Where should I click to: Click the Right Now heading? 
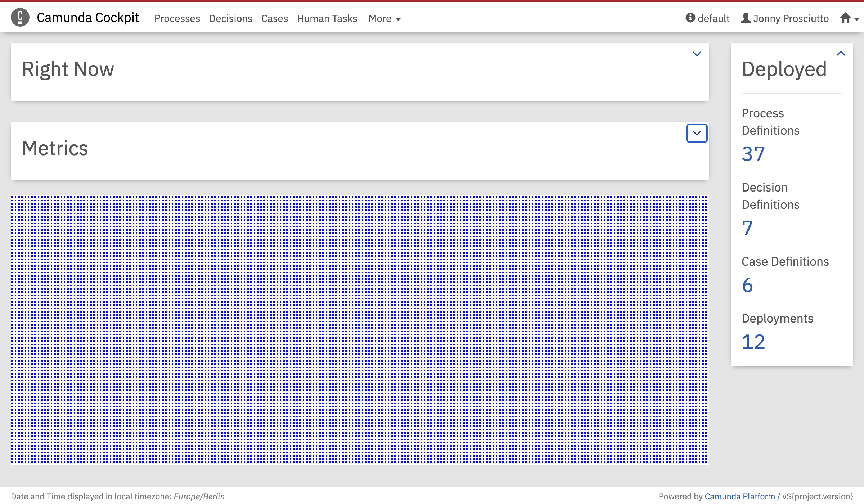[x=68, y=69]
